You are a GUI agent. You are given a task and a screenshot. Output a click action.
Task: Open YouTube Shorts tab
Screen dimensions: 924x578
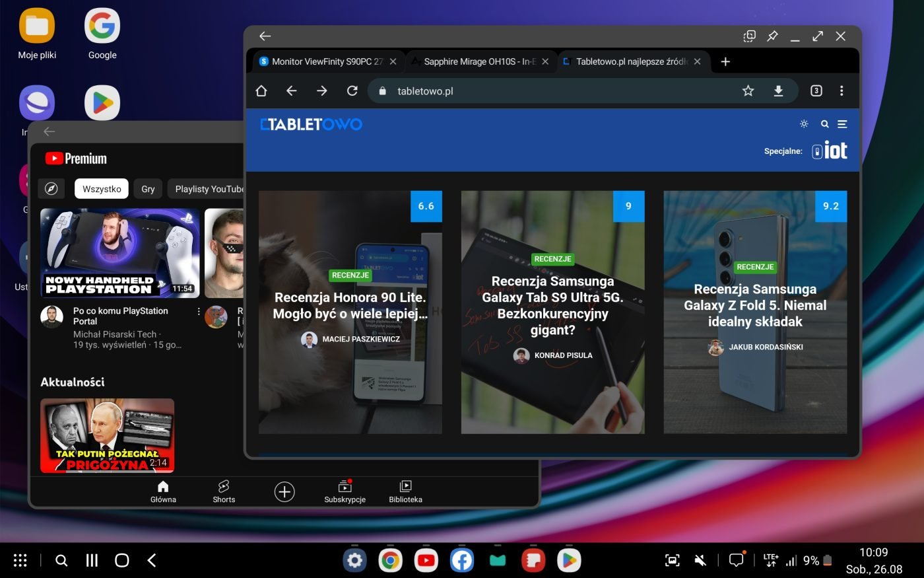[x=224, y=492]
